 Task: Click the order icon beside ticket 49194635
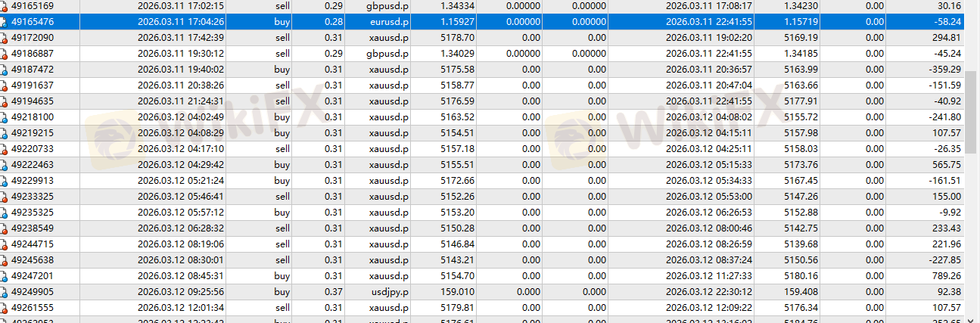click(x=5, y=101)
